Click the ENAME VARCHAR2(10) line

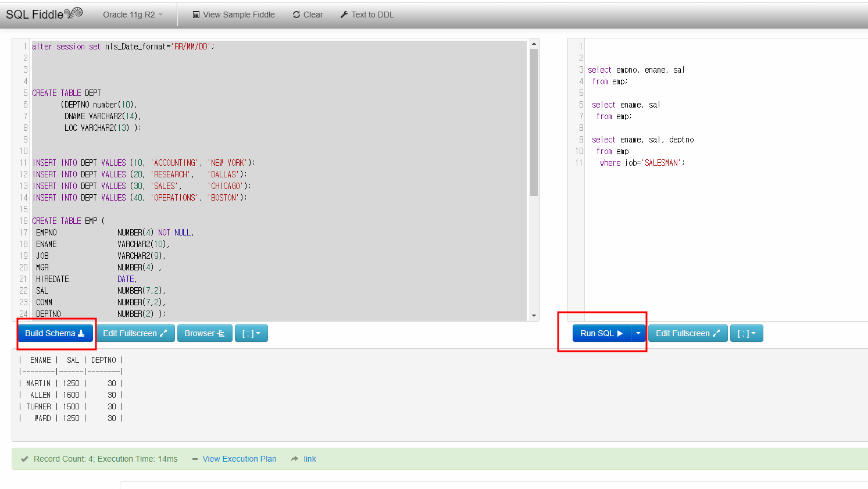pos(103,244)
